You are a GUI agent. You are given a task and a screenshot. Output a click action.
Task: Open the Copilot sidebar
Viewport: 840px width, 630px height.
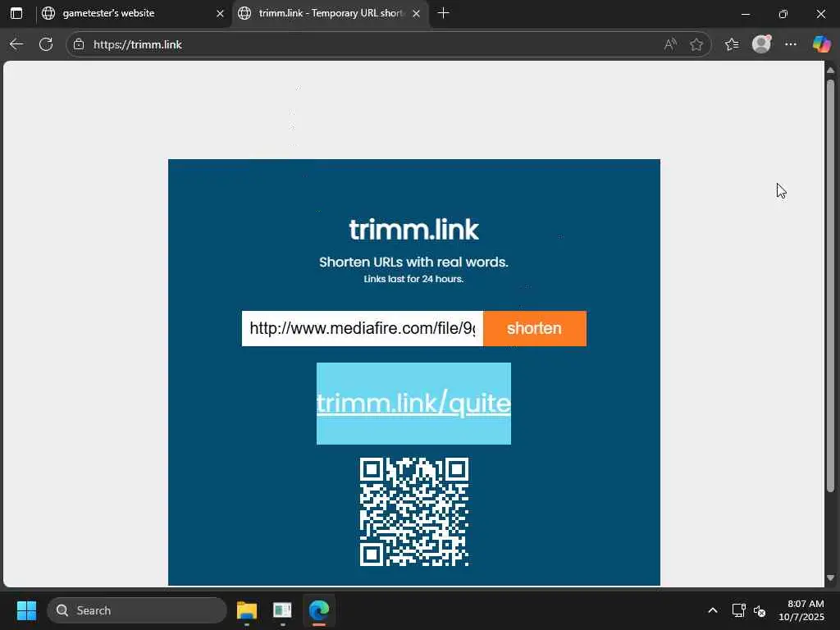click(x=821, y=44)
